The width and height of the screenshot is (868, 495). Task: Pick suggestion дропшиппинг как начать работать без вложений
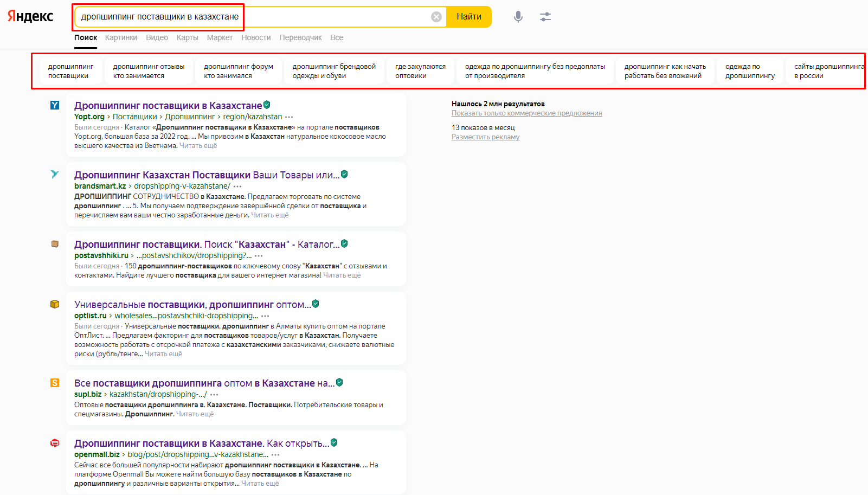point(665,71)
